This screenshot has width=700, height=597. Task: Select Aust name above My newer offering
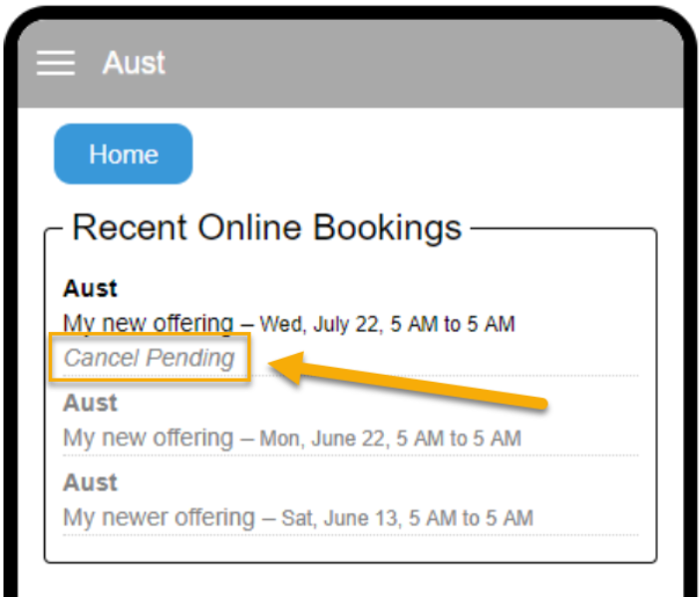click(91, 482)
